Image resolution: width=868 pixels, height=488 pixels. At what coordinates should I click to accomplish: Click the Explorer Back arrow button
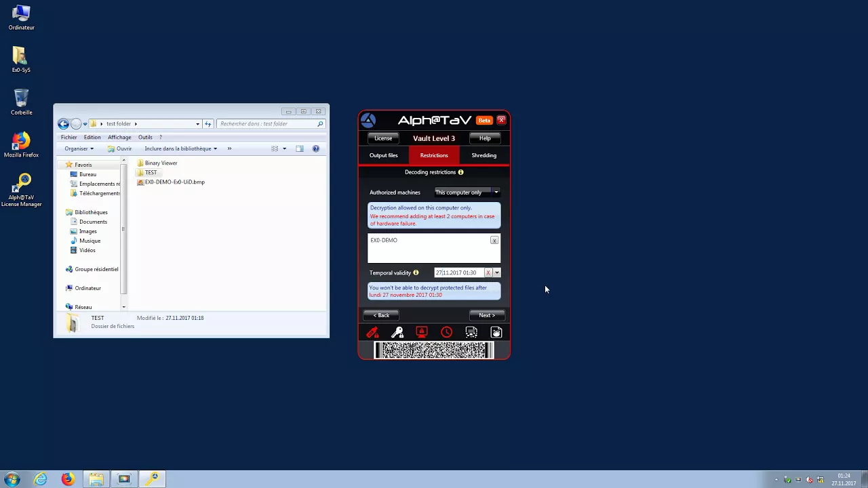click(x=63, y=124)
